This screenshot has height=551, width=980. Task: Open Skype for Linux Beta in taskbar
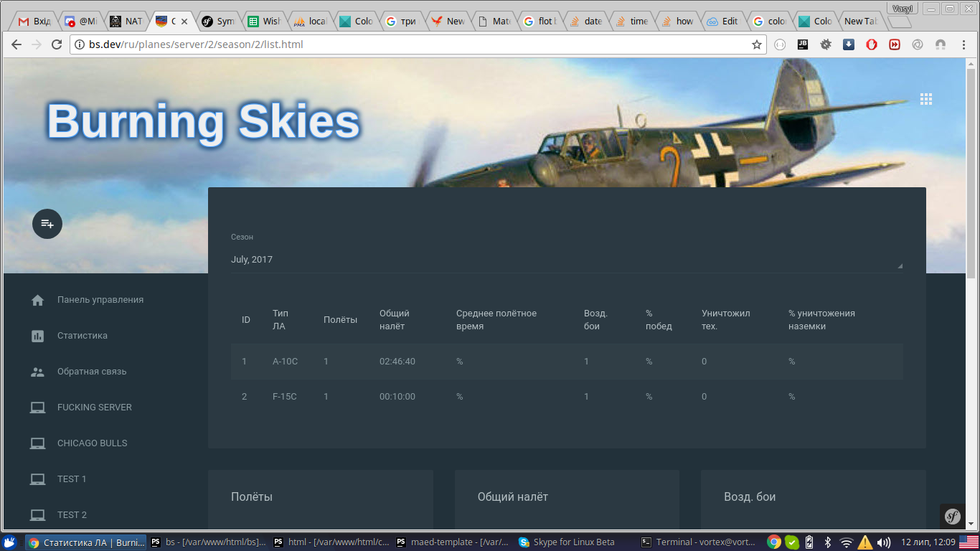coord(568,542)
